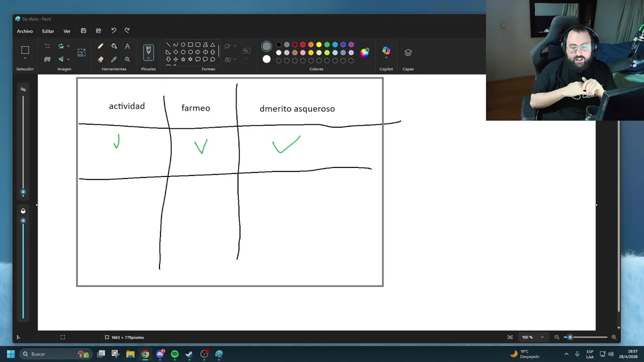Pick the yellow color swatch

pyautogui.click(x=319, y=45)
